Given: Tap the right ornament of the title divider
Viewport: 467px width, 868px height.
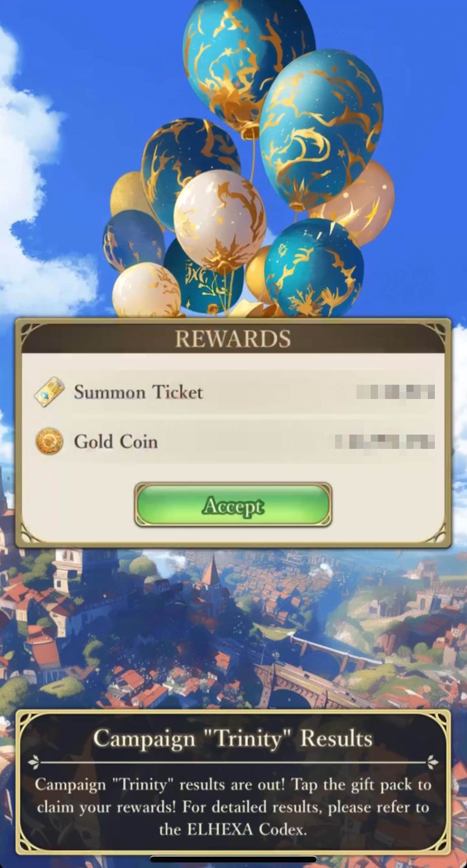Looking at the screenshot, I should pyautogui.click(x=432, y=761).
